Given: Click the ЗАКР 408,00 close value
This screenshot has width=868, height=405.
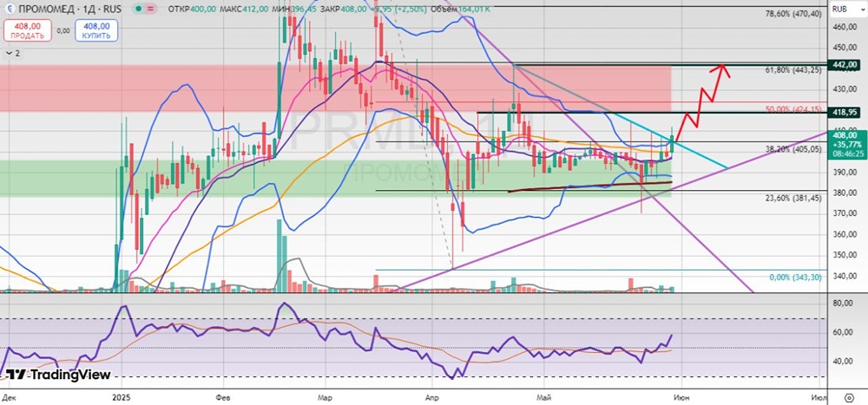Looking at the screenshot, I should tap(345, 9).
